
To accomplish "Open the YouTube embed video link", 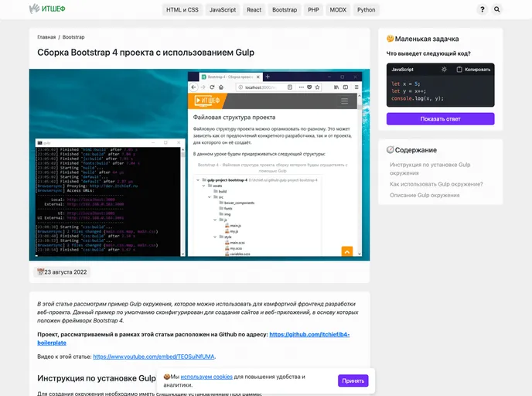I will click(x=154, y=357).
